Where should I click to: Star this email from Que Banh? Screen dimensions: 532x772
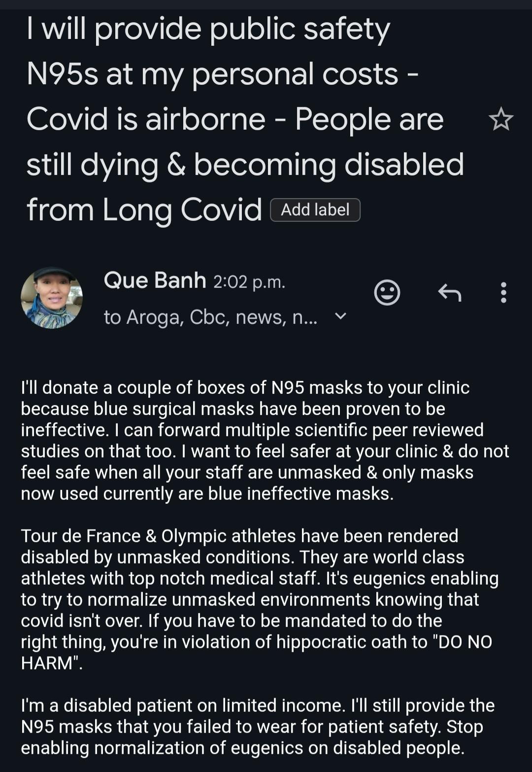(x=501, y=119)
